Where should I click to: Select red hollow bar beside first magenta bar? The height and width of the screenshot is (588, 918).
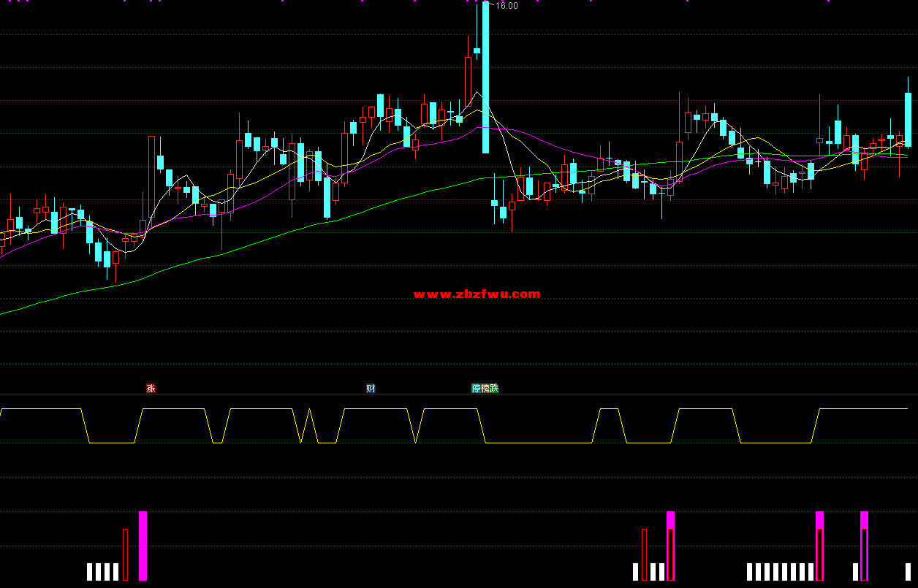tap(125, 554)
